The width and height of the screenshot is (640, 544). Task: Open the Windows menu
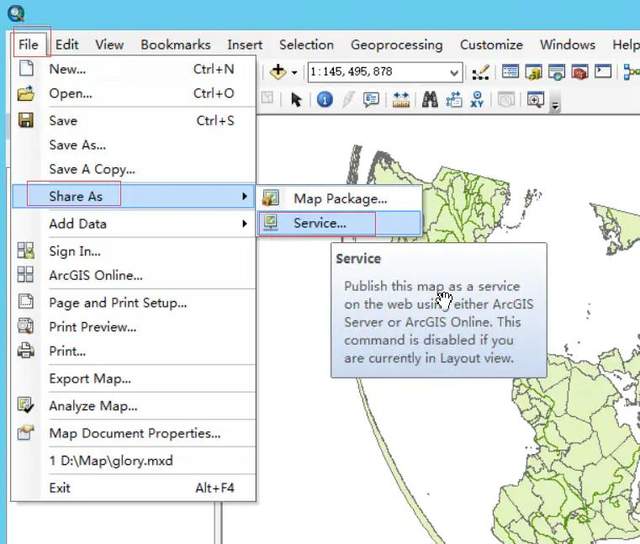click(x=567, y=44)
